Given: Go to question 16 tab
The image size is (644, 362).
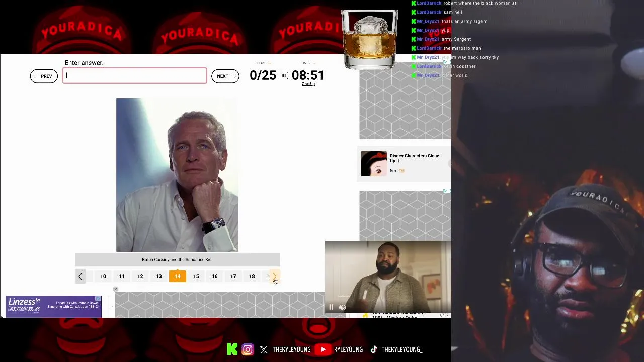Looking at the screenshot, I should tap(215, 276).
